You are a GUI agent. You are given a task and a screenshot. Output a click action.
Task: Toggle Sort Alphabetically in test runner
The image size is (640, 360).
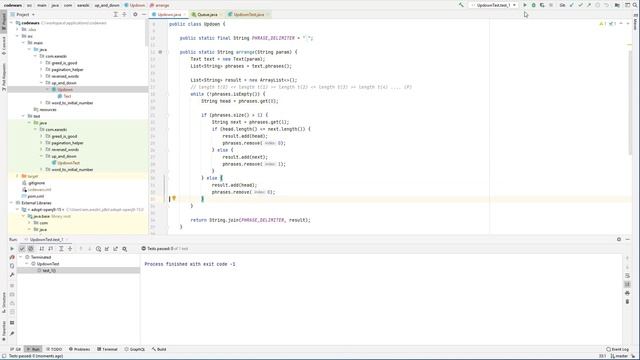click(42, 248)
